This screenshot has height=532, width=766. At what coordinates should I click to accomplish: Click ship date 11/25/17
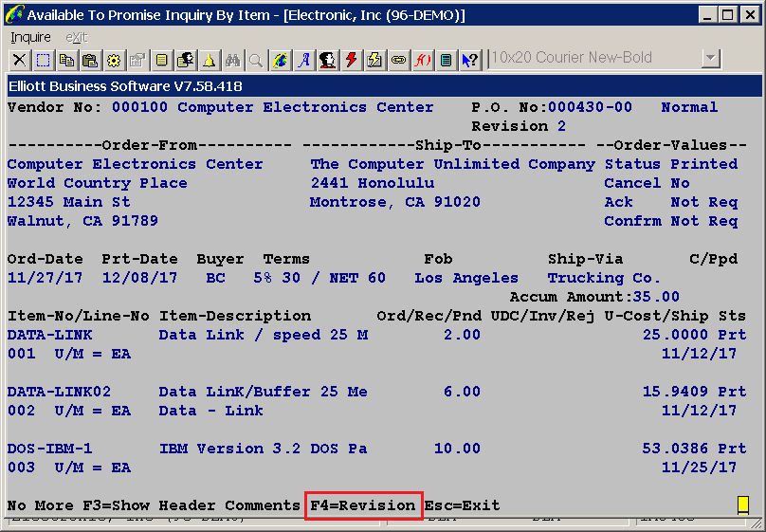(699, 467)
